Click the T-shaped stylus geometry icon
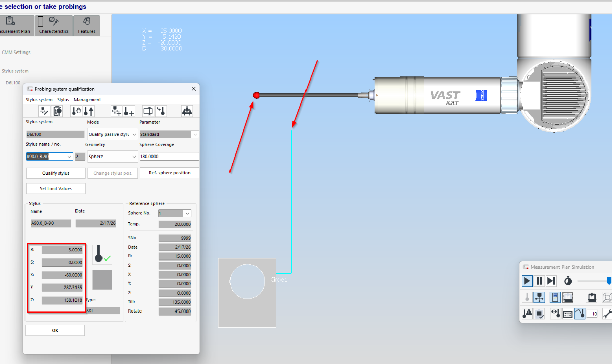Image resolution: width=612 pixels, height=364 pixels. click(148, 111)
